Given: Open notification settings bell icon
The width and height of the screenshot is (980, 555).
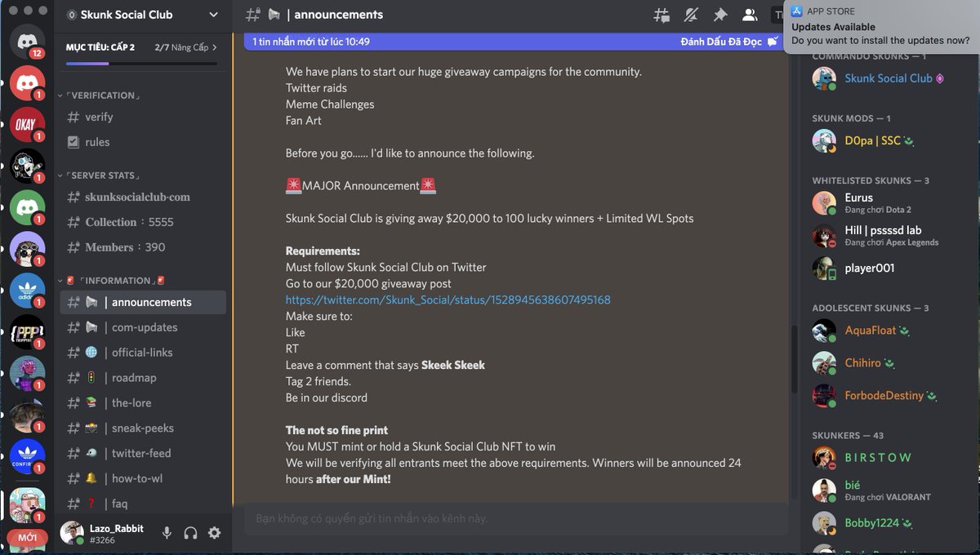Looking at the screenshot, I should point(691,15).
